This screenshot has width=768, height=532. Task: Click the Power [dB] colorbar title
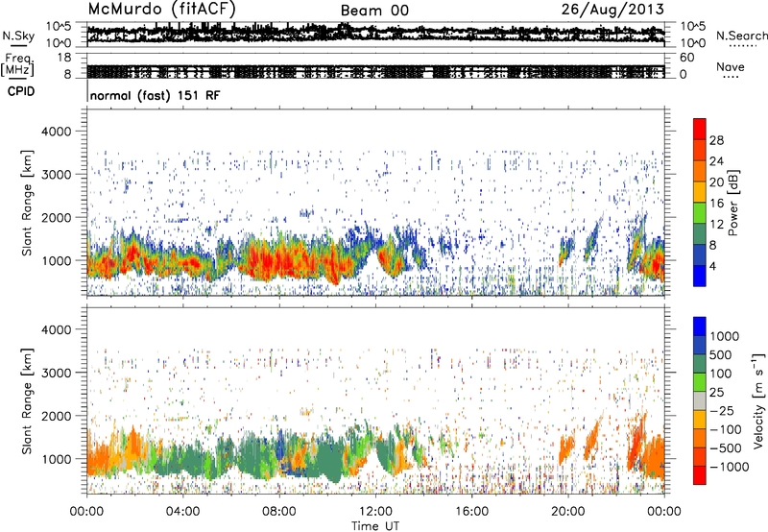pyautogui.click(x=733, y=204)
